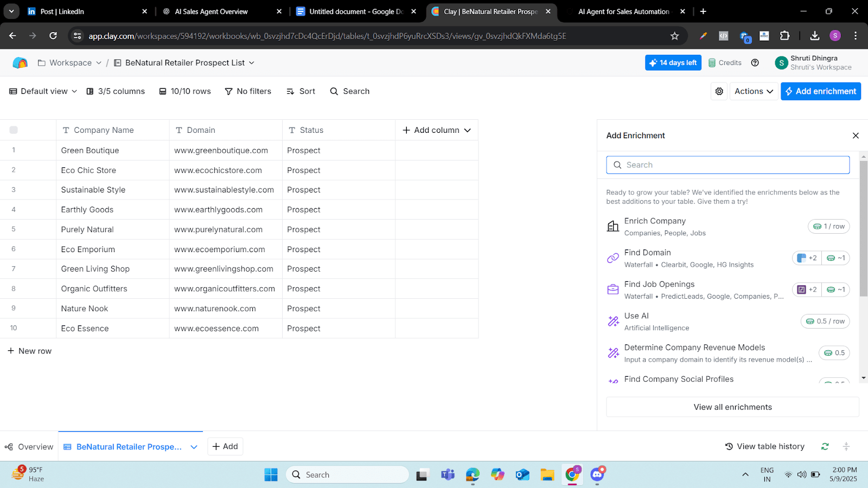This screenshot has width=868, height=488.
Task: Click the Windows taskbar Search box
Action: click(347, 475)
